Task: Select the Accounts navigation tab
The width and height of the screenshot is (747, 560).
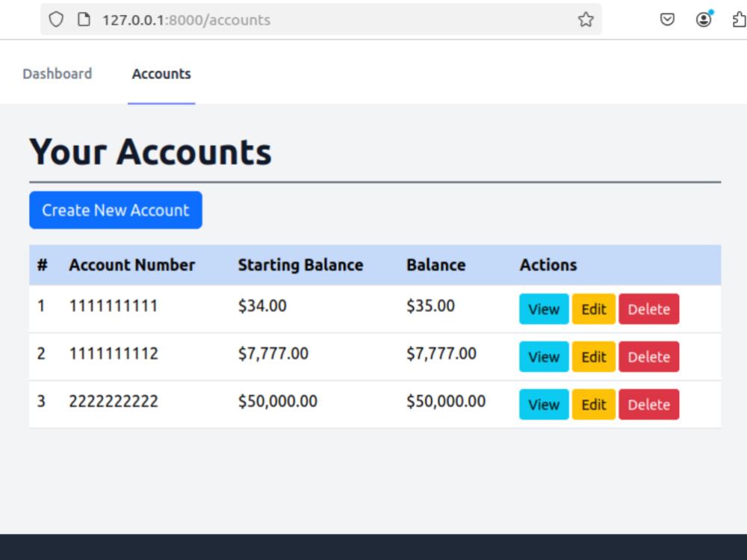Action: click(x=161, y=74)
